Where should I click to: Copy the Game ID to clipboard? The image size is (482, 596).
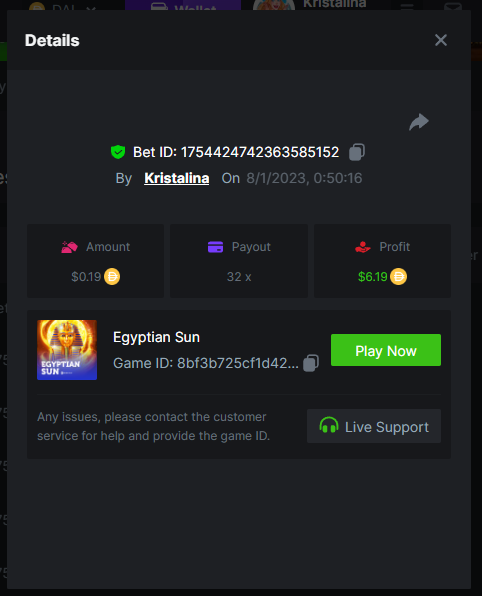311,363
